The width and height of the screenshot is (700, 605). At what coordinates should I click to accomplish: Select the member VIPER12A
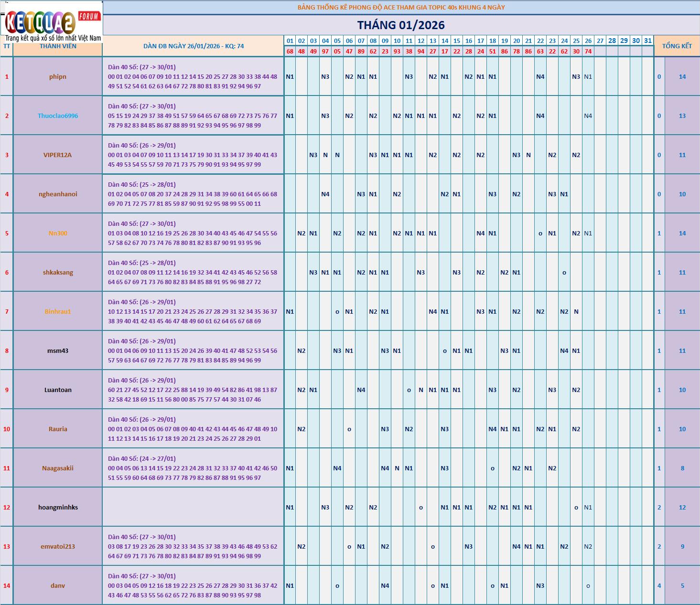(x=58, y=155)
